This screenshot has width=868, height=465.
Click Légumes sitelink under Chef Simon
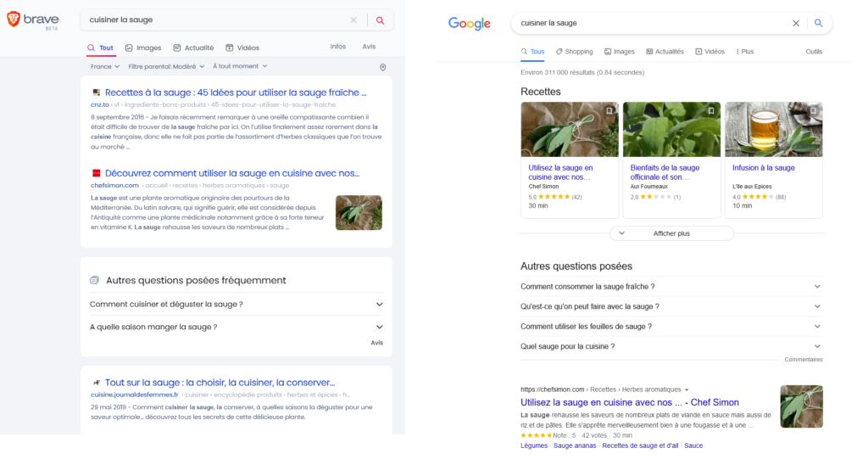tap(534, 445)
